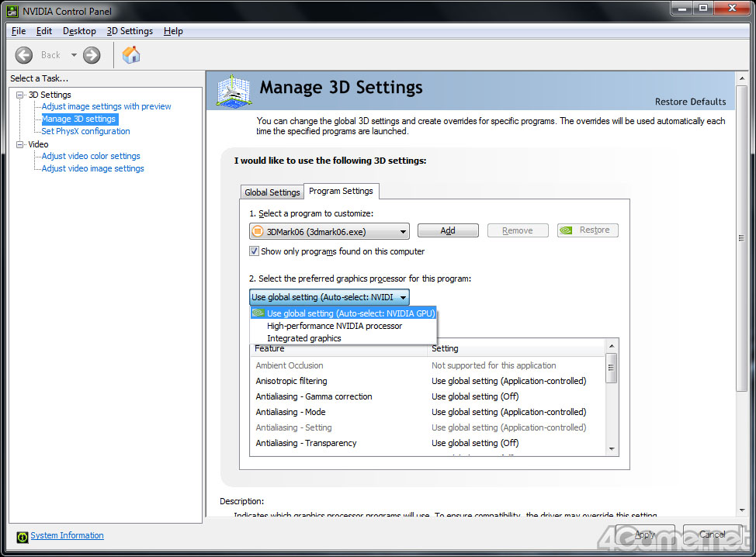Click Restore Defaults link
Image resolution: width=756 pixels, height=557 pixels.
[691, 102]
